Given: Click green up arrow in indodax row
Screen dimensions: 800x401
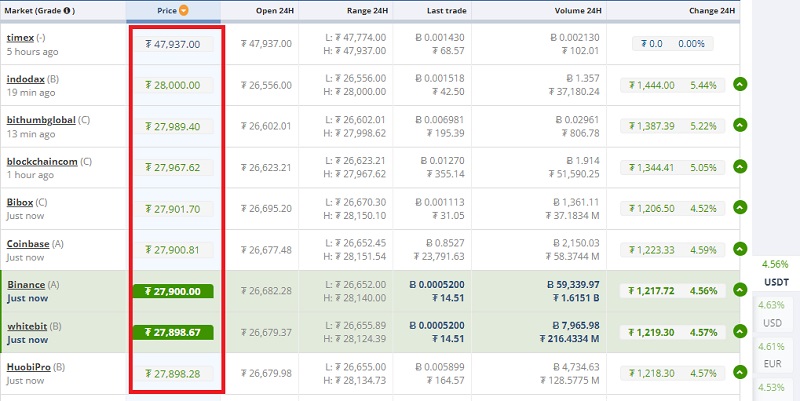Looking at the screenshot, I should 740,84.
